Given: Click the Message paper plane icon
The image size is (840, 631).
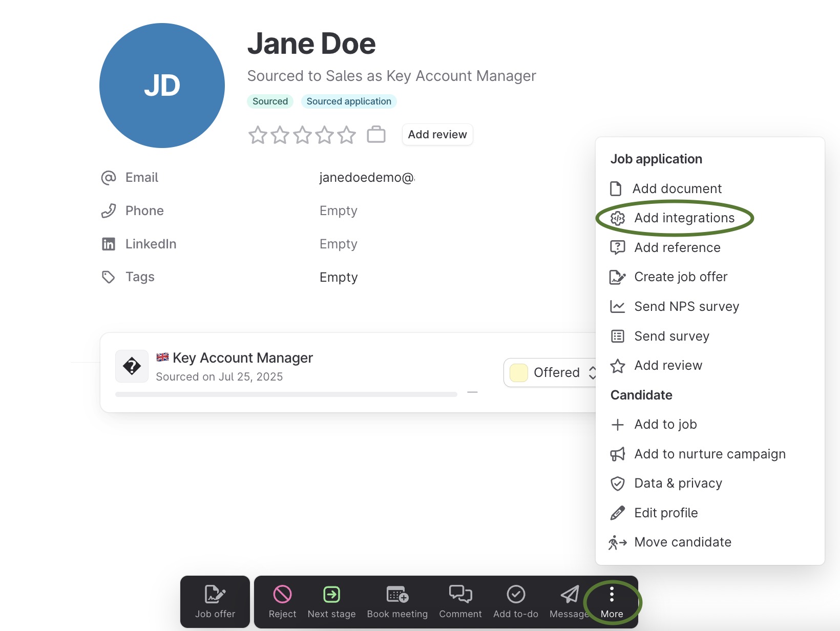Looking at the screenshot, I should (x=569, y=594).
